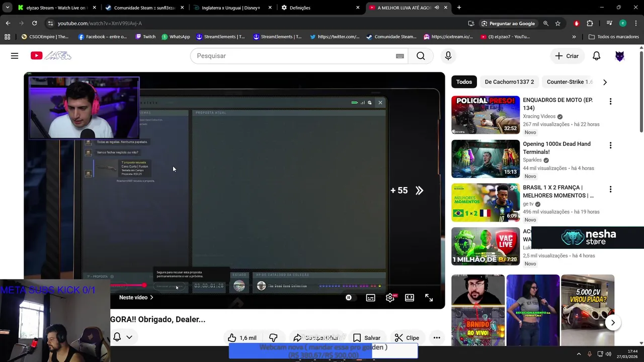Screen dimensions: 644x362
Task: Open the YouTube guide hamburger menu
Action: coord(15,56)
